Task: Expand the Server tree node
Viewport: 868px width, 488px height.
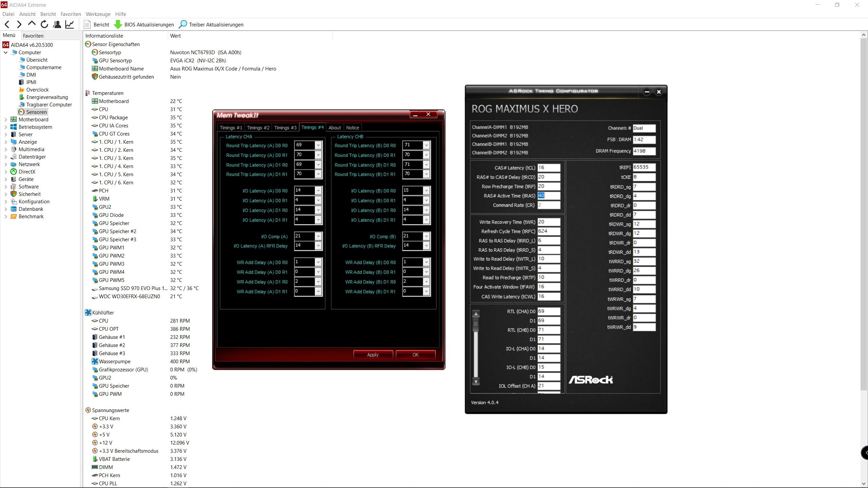Action: pyautogui.click(x=5, y=135)
